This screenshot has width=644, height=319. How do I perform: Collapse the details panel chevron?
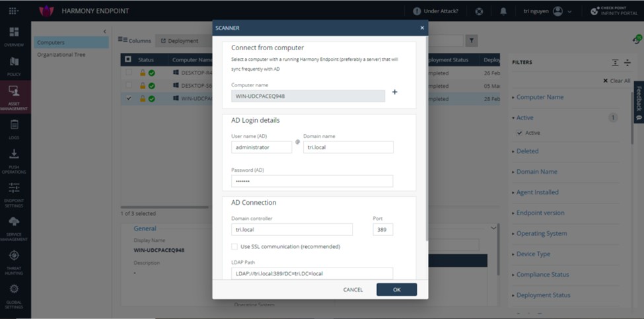493,229
